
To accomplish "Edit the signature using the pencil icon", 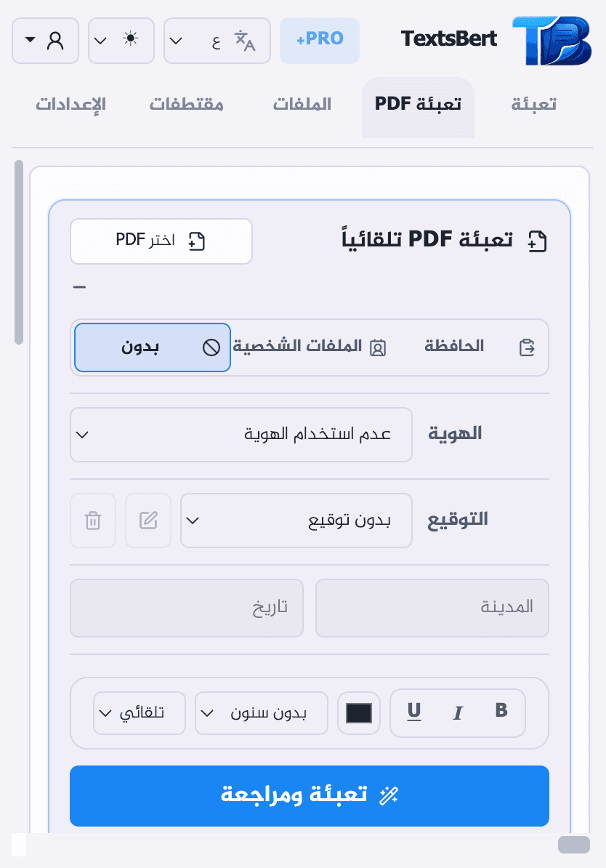I will coord(148,521).
